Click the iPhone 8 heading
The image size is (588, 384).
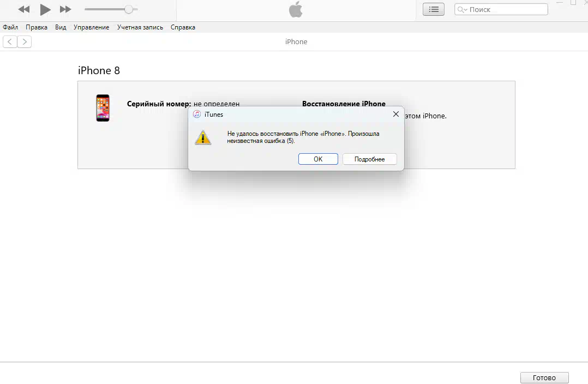(99, 70)
